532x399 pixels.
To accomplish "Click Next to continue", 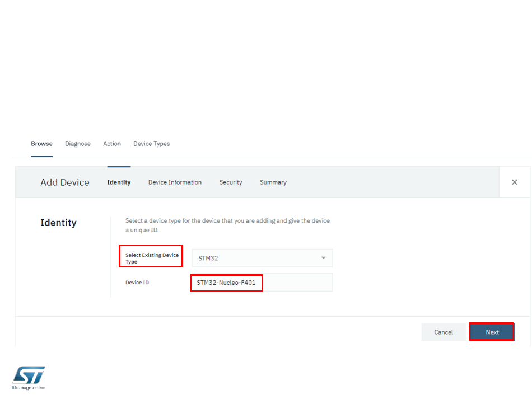I will [x=492, y=332].
